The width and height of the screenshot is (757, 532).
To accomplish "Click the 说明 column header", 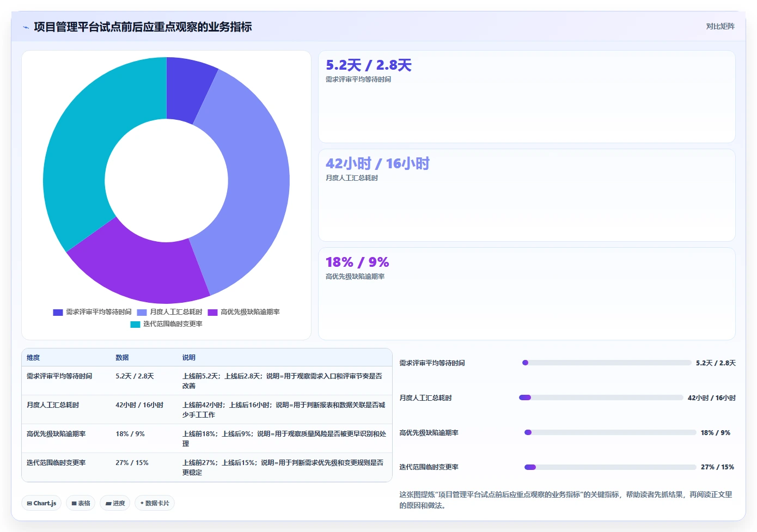I will pyautogui.click(x=188, y=358).
